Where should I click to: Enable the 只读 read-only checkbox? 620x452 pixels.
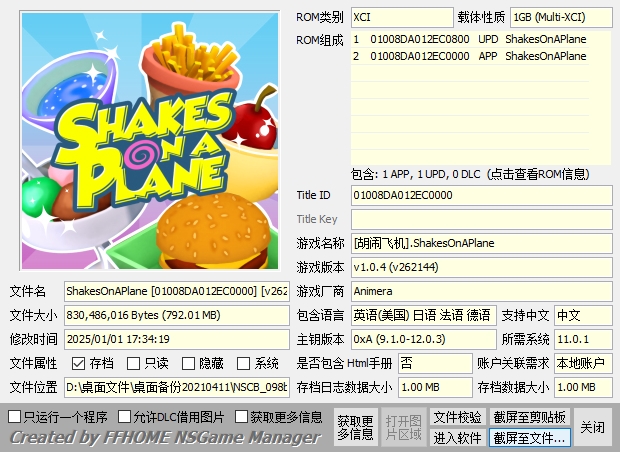(134, 364)
